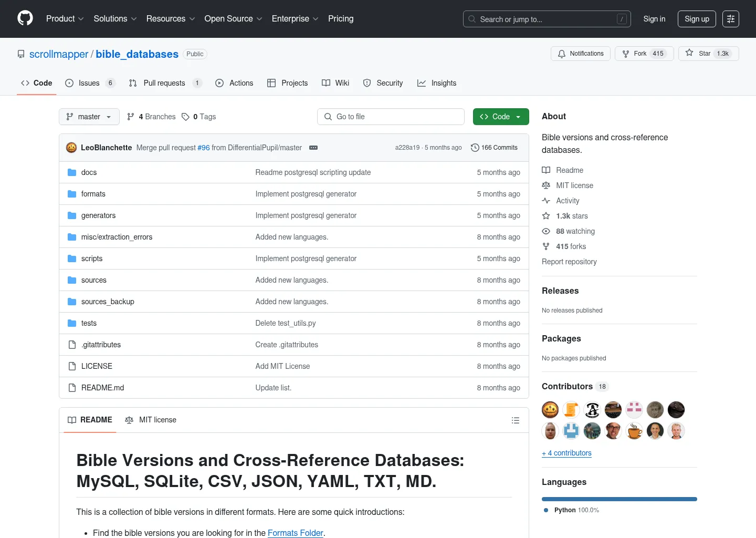
Task: Focus the Go to file field
Action: tap(391, 117)
